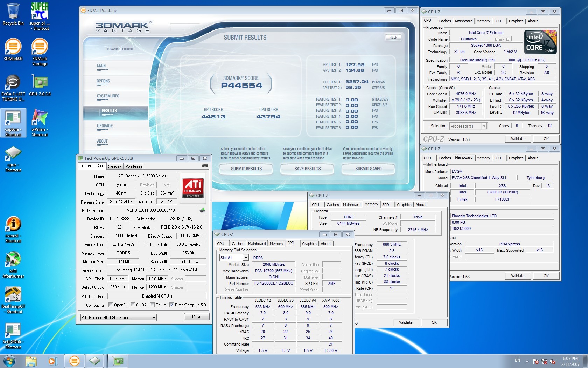The height and width of the screenshot is (368, 588).
Task: Click the GPU score value 44813
Action: pyautogui.click(x=213, y=117)
